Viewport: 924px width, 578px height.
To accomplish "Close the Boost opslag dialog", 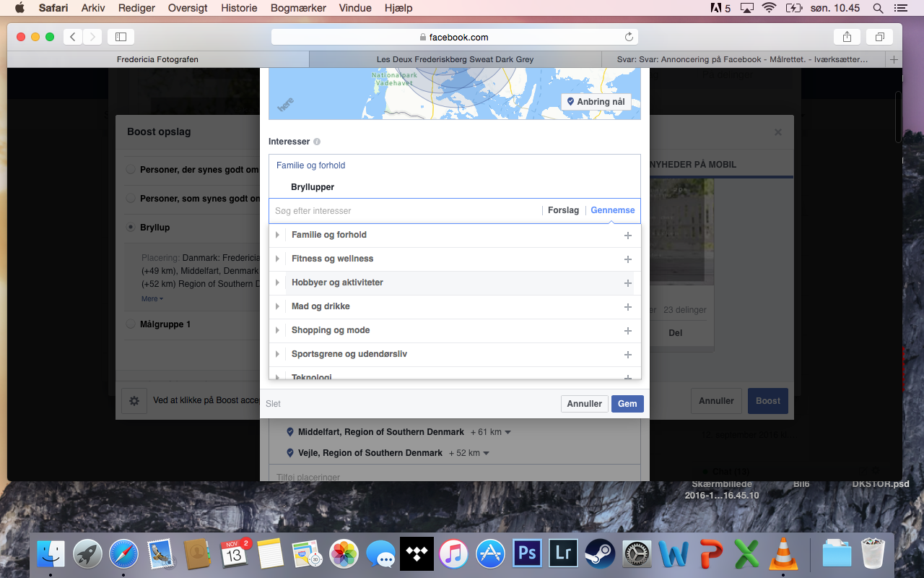I will pyautogui.click(x=778, y=132).
